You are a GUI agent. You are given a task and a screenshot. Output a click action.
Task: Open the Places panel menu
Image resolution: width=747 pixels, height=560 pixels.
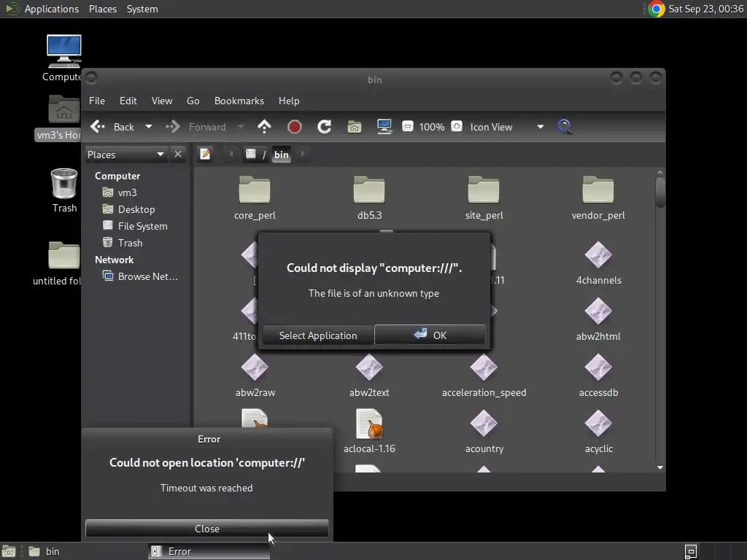tap(102, 9)
